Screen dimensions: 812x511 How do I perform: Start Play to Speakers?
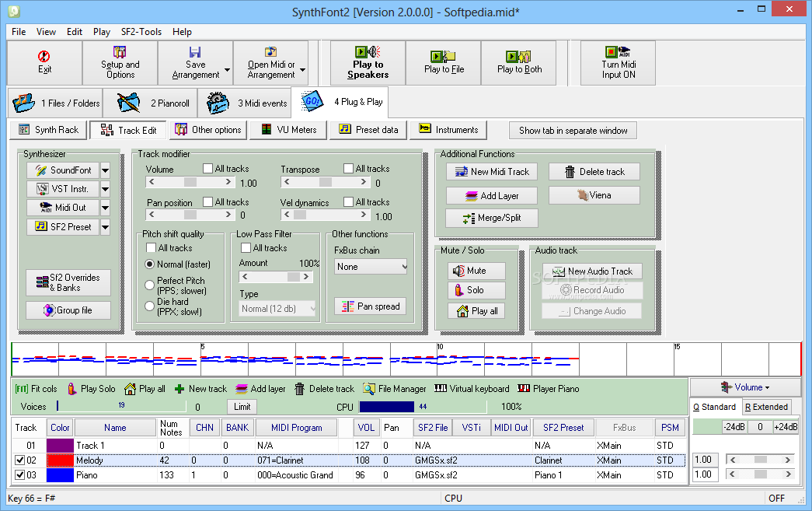(368, 63)
